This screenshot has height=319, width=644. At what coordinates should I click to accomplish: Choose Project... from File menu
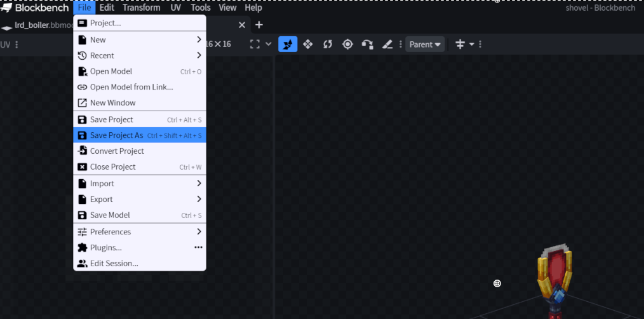click(140, 23)
